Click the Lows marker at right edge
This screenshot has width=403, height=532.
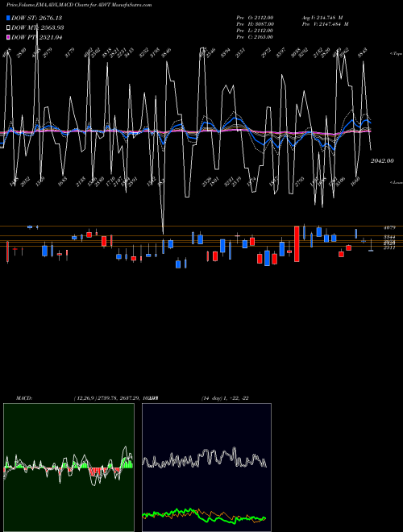coord(396,182)
